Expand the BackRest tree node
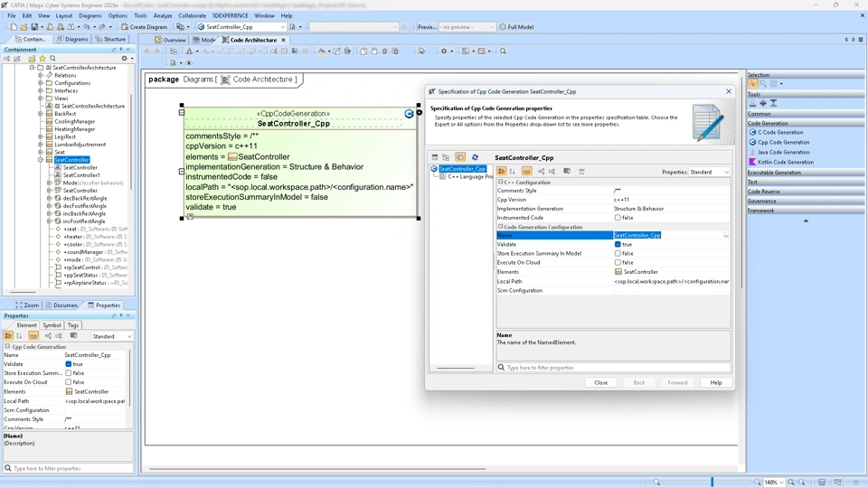Viewport: 868px width, 488px height. click(x=41, y=114)
